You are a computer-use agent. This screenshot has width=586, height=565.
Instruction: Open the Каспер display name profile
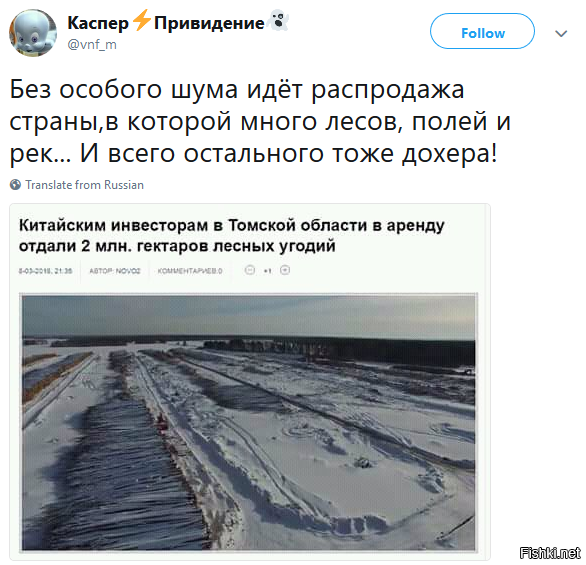tap(98, 23)
